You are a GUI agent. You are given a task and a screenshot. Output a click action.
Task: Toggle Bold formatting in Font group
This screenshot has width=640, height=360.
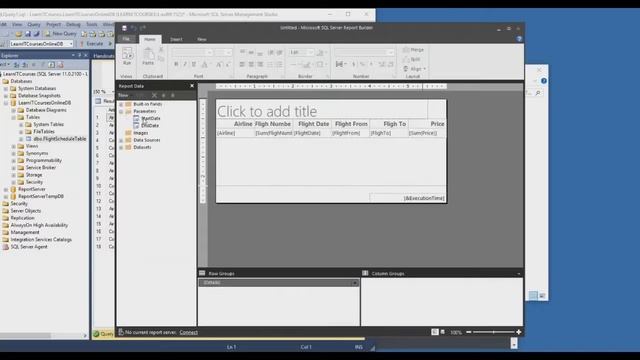point(176,64)
